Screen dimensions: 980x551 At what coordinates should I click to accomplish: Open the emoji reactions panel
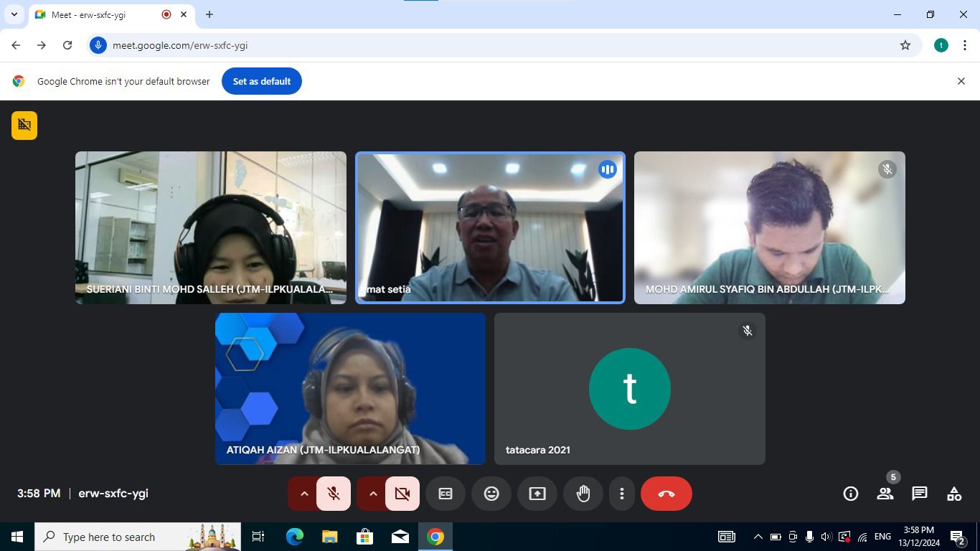(x=491, y=494)
